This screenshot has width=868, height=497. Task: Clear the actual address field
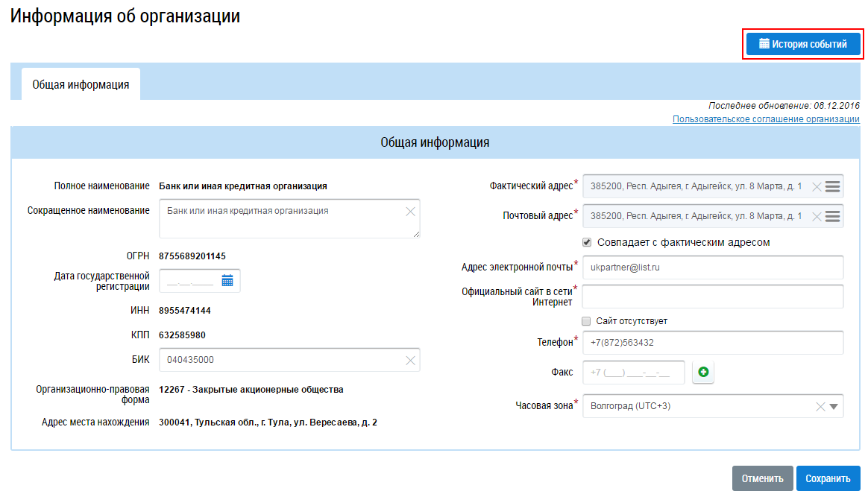(x=817, y=186)
